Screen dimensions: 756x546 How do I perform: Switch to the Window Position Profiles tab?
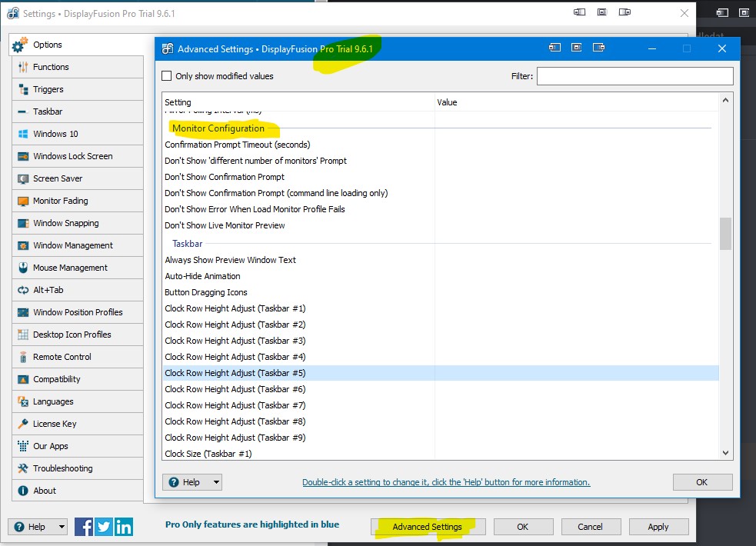[78, 312]
